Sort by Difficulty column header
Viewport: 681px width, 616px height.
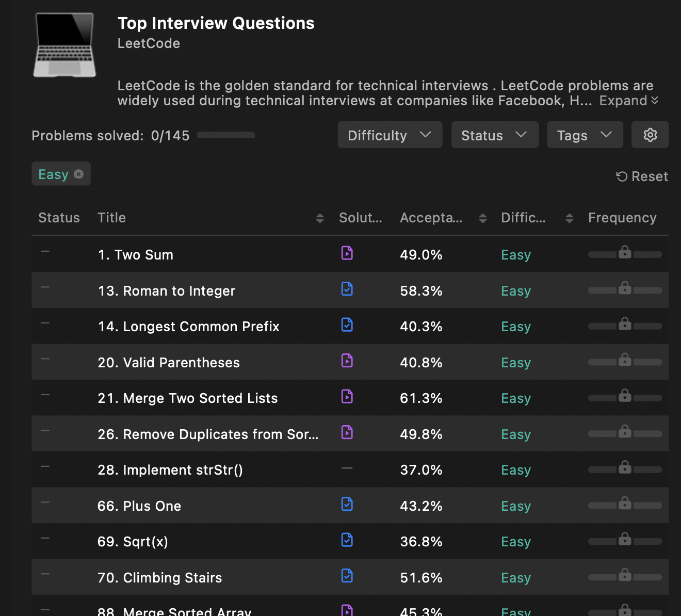(569, 218)
